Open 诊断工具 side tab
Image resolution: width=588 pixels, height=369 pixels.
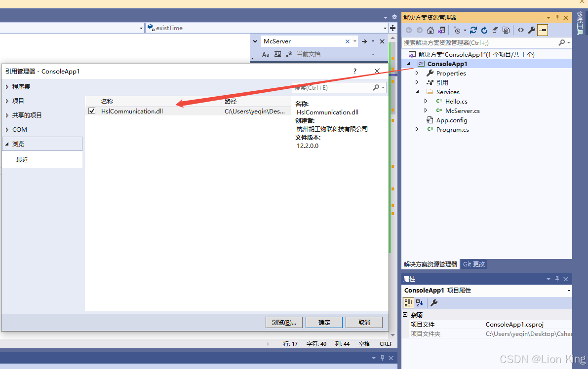click(x=580, y=23)
